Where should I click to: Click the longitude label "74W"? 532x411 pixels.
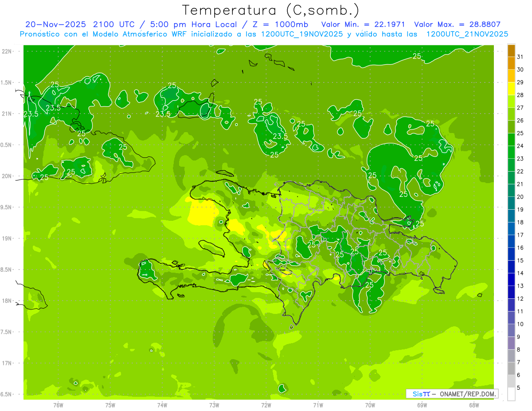(162, 405)
